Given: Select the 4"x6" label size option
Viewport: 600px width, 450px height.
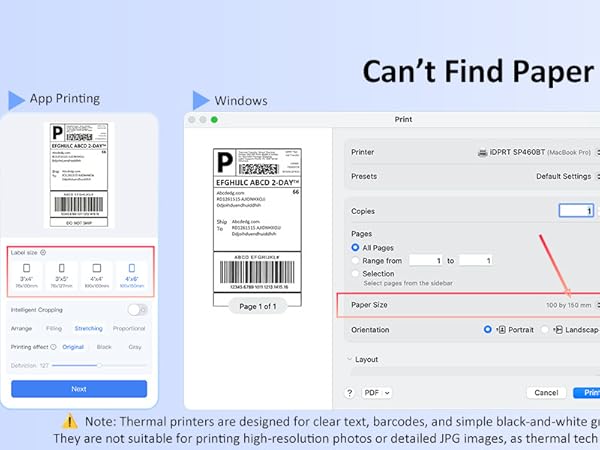Looking at the screenshot, I should pyautogui.click(x=132, y=276).
